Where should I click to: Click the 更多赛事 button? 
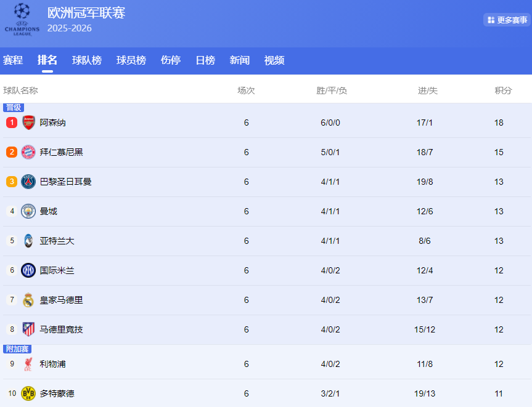[x=507, y=20]
